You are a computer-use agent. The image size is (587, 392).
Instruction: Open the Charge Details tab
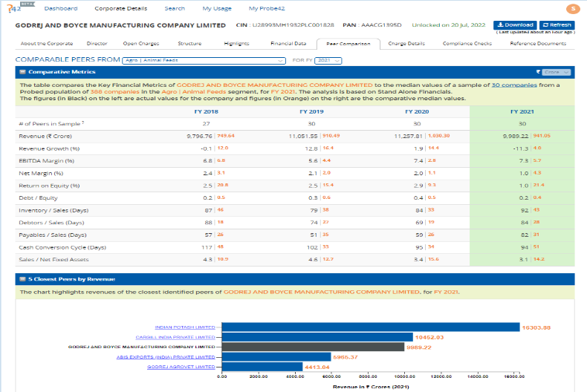pos(406,44)
